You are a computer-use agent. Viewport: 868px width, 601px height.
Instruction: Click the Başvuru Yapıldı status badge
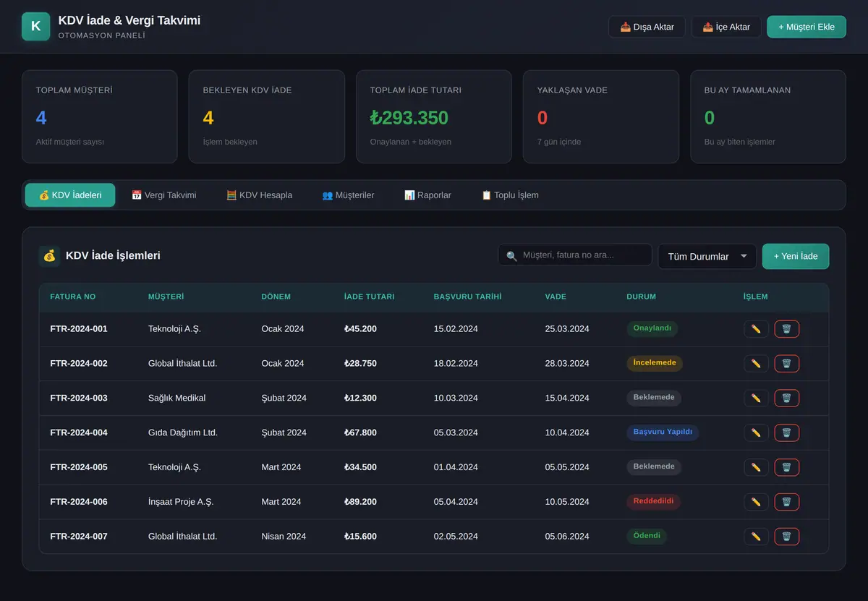[x=663, y=432]
